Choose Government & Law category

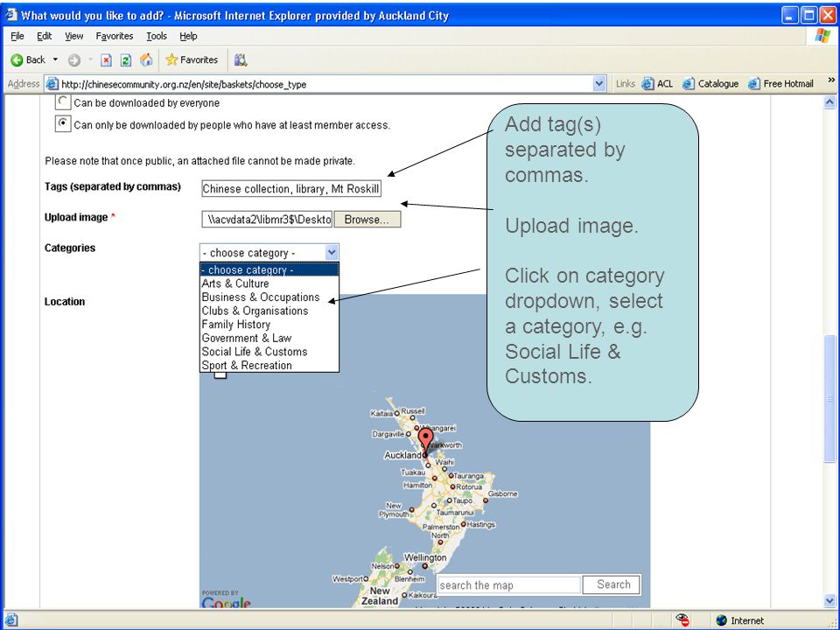pyautogui.click(x=269, y=338)
